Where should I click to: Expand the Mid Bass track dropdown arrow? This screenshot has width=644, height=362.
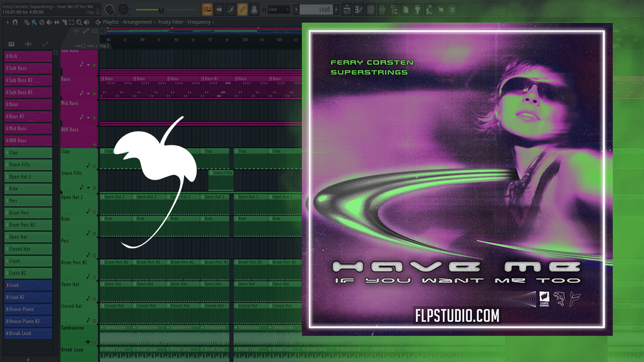89,118
